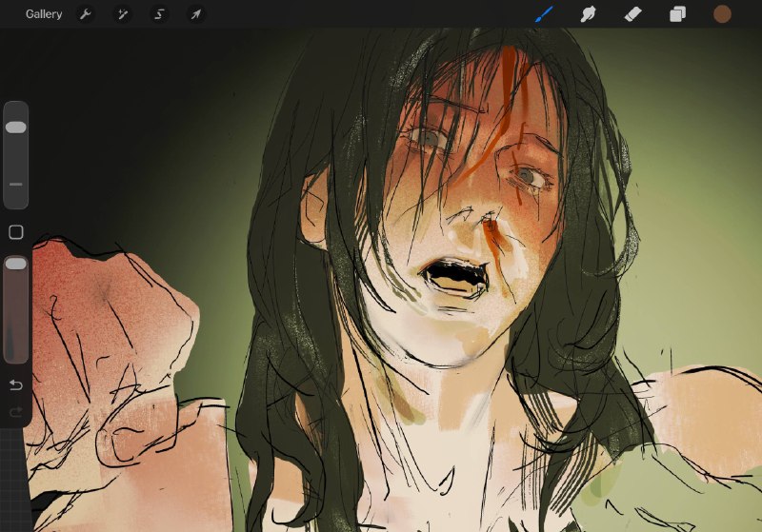Click the brush opacity slider handle
Screen dimensions: 762x532
click(15, 264)
